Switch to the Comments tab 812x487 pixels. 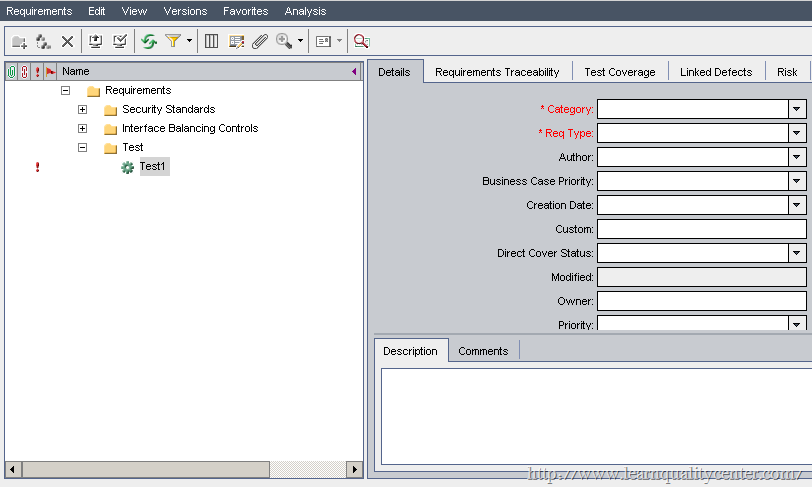[483, 351]
